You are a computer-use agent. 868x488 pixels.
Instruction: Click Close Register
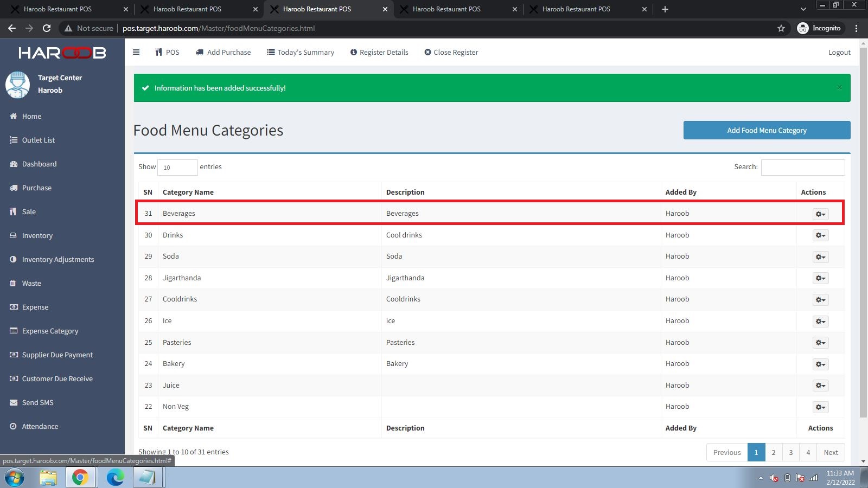click(x=451, y=52)
